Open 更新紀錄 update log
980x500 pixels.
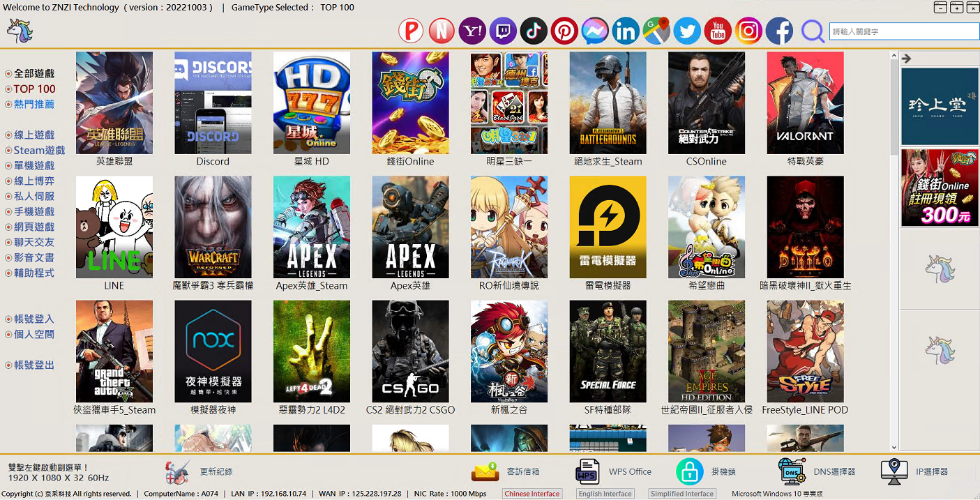199,472
